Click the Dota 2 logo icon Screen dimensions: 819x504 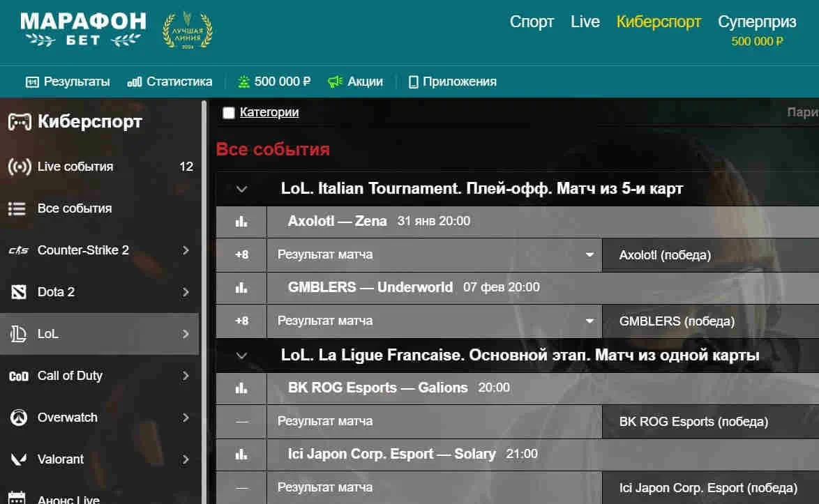pos(18,292)
